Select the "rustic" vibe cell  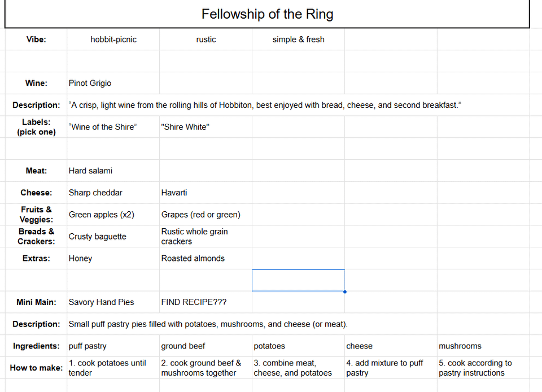(x=206, y=40)
